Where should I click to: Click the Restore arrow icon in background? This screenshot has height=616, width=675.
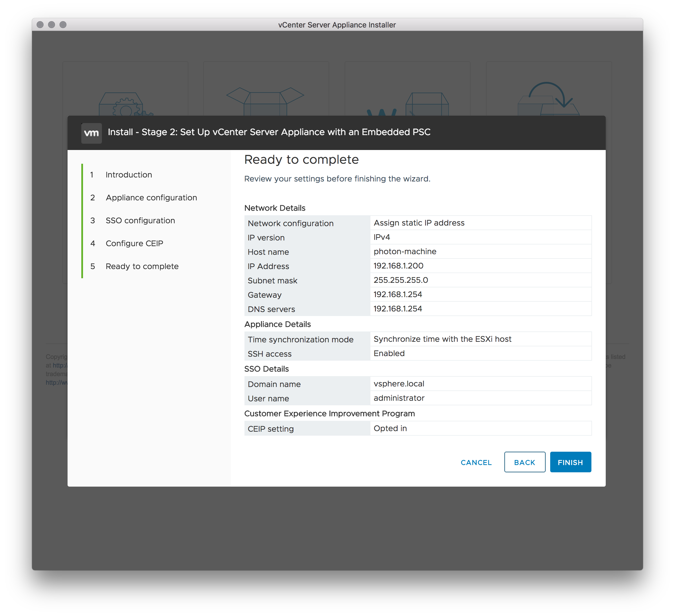(549, 99)
